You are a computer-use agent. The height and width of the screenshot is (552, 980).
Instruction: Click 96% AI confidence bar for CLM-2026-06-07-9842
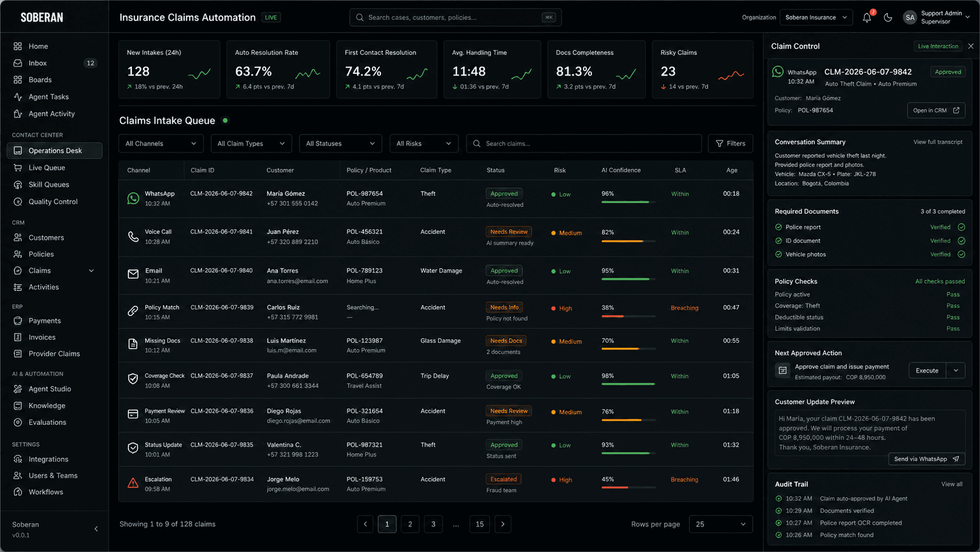(x=628, y=202)
